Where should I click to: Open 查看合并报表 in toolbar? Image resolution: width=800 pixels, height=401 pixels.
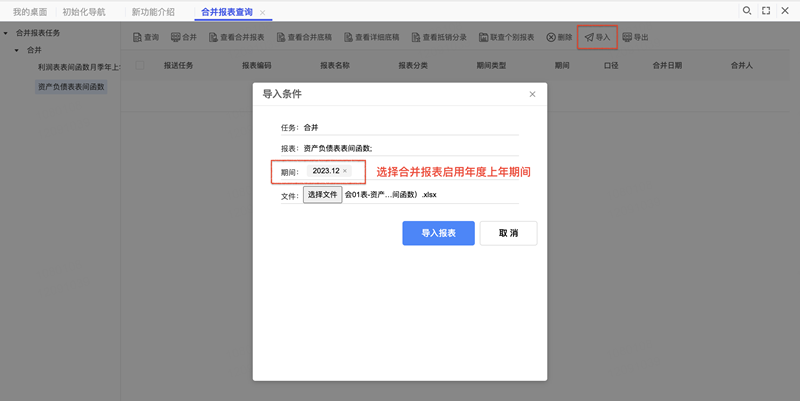[237, 37]
